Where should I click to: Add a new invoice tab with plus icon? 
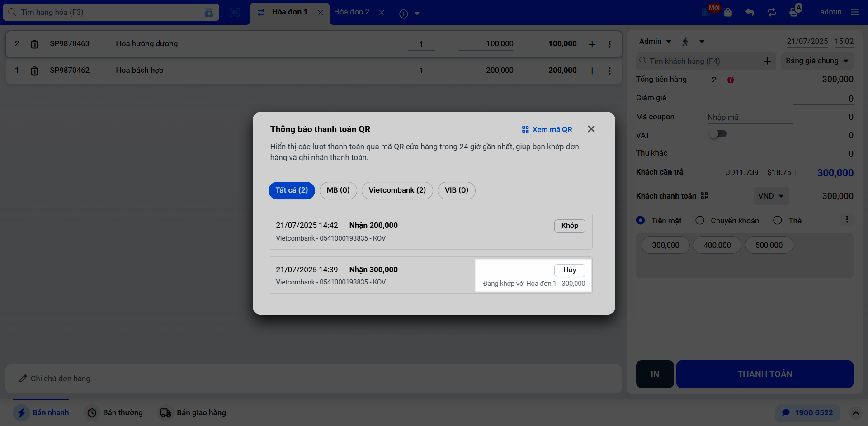tap(404, 14)
